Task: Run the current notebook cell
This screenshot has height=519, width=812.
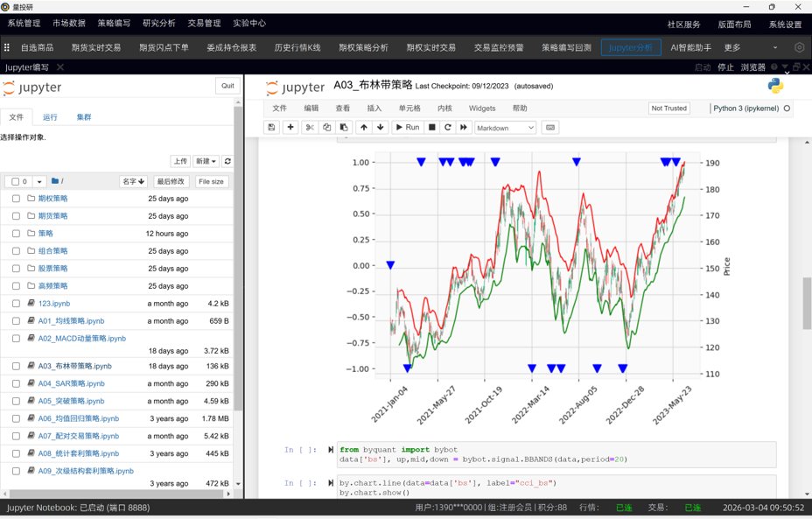Action: pyautogui.click(x=407, y=128)
